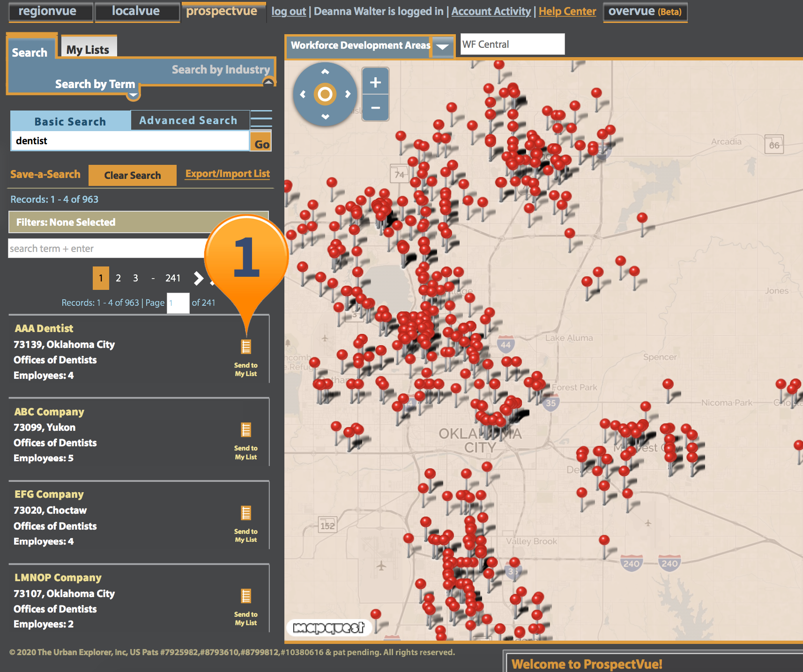Switch to Basic Search tab
The width and height of the screenshot is (803, 672).
click(70, 121)
